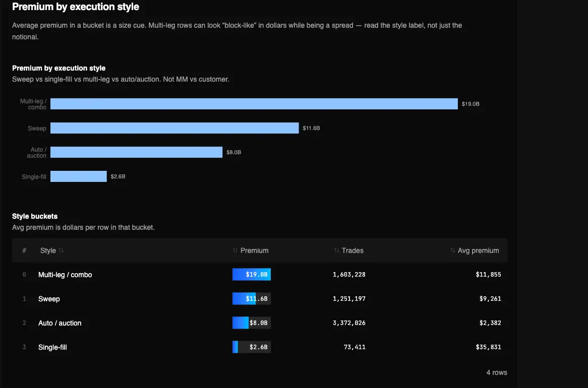Click the $19.0B premium data bar cell
588x388 pixels.
(x=252, y=275)
